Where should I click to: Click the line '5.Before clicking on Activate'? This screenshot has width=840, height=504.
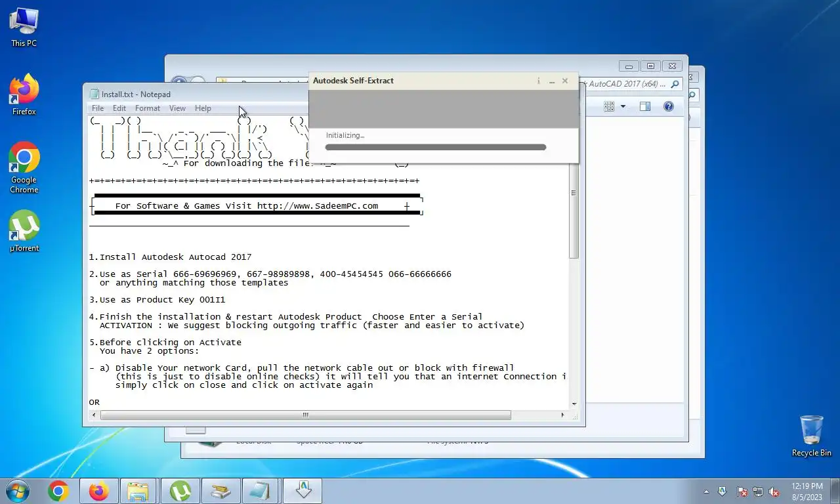[x=165, y=343]
